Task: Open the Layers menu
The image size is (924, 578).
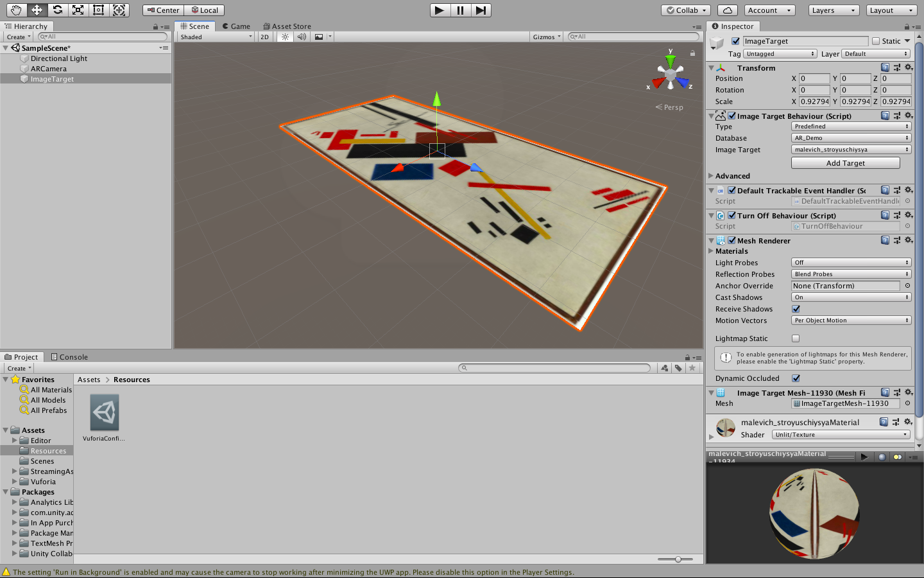Action: click(x=833, y=10)
